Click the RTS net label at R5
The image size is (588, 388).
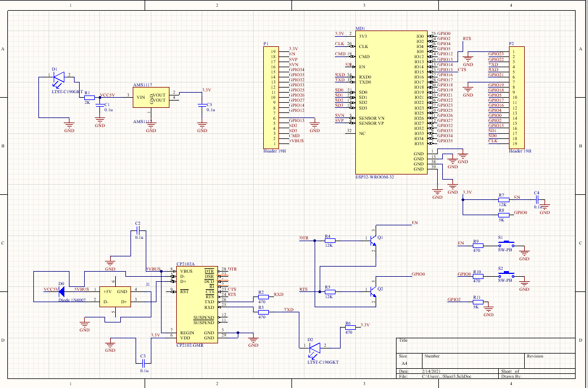tap(303, 289)
